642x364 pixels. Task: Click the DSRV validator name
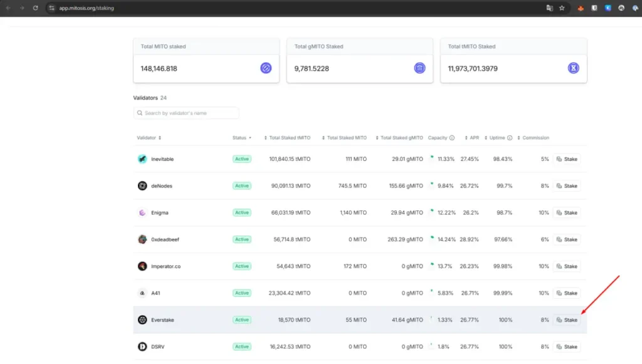(157, 346)
